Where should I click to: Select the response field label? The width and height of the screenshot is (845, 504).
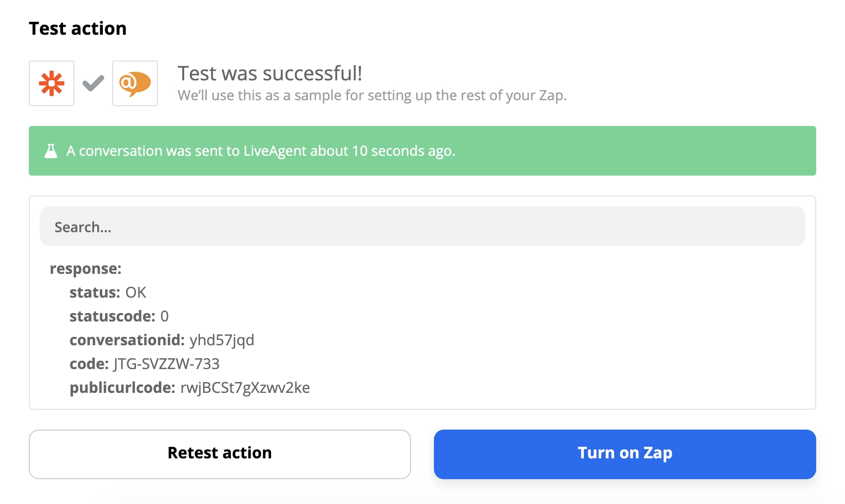coord(85,268)
